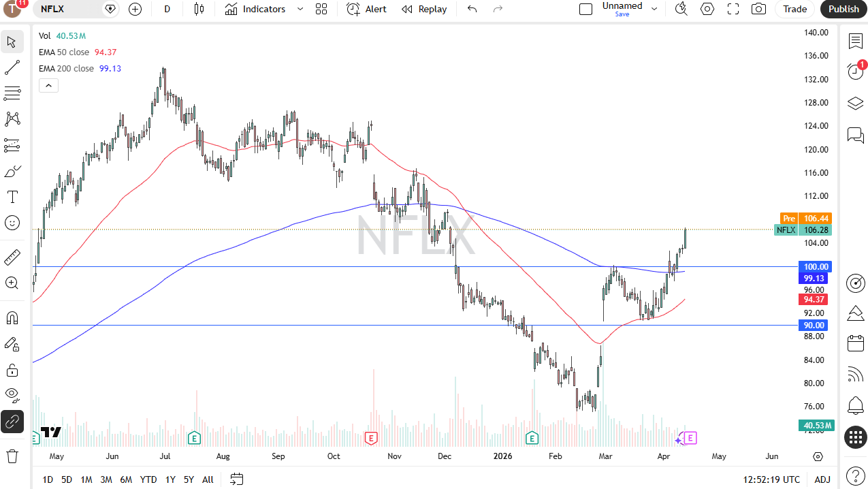Toggle stay in drawing mode
Screen dimensions: 868x489
click(x=12, y=344)
